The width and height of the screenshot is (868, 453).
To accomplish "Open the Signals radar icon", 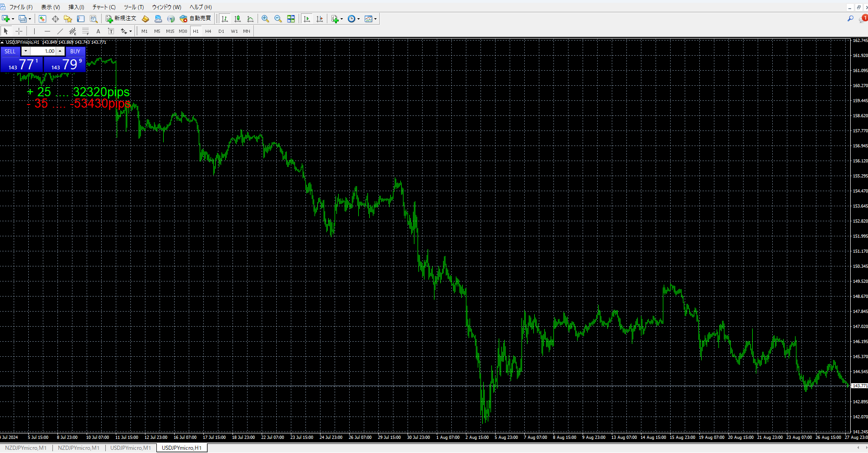I will pos(171,19).
